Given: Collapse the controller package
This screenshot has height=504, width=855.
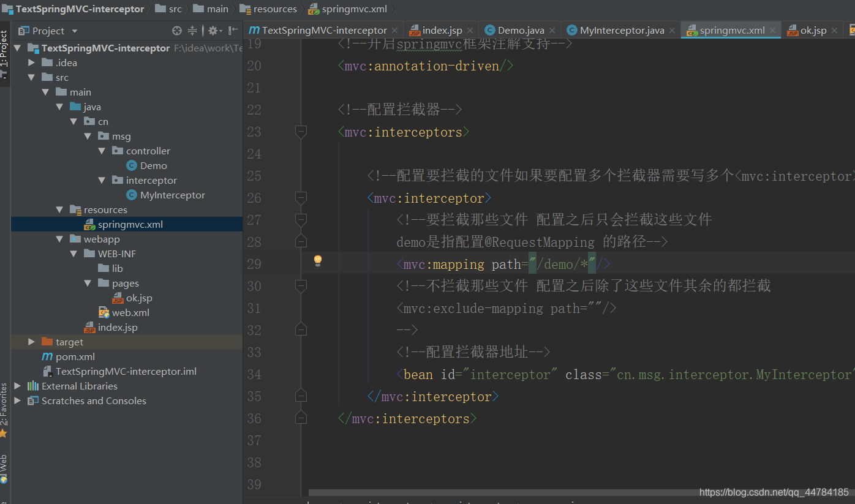Looking at the screenshot, I should pyautogui.click(x=102, y=151).
